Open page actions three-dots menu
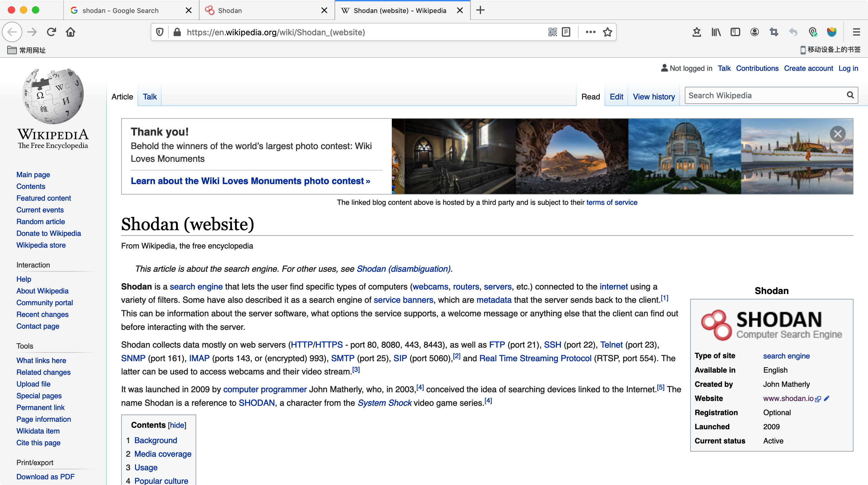868x485 pixels. [x=590, y=32]
